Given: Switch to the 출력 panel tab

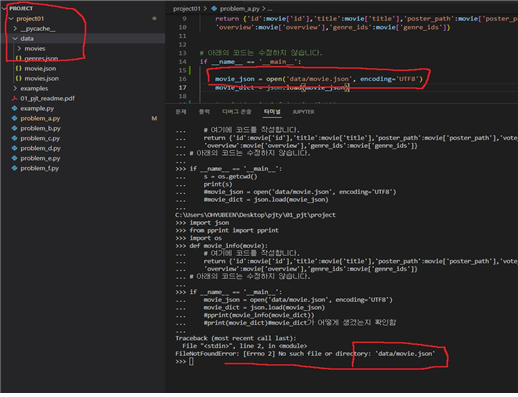Looking at the screenshot, I should tap(204, 112).
